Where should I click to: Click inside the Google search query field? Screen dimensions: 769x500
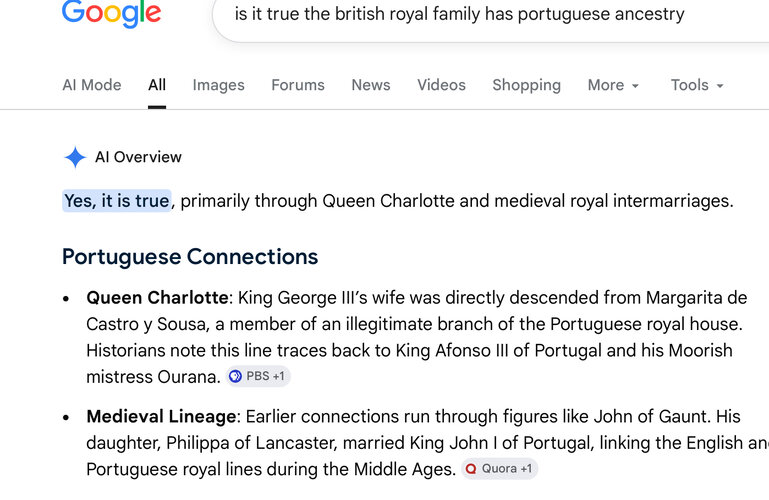[490, 14]
